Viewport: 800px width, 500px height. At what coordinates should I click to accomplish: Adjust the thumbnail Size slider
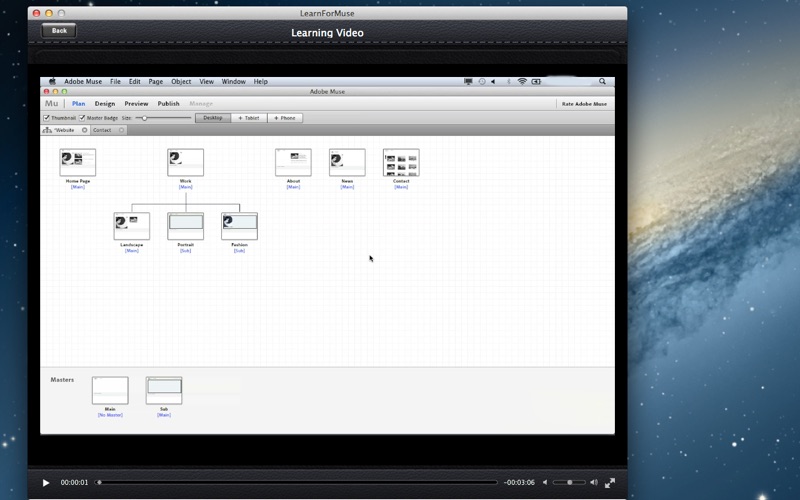(x=144, y=118)
